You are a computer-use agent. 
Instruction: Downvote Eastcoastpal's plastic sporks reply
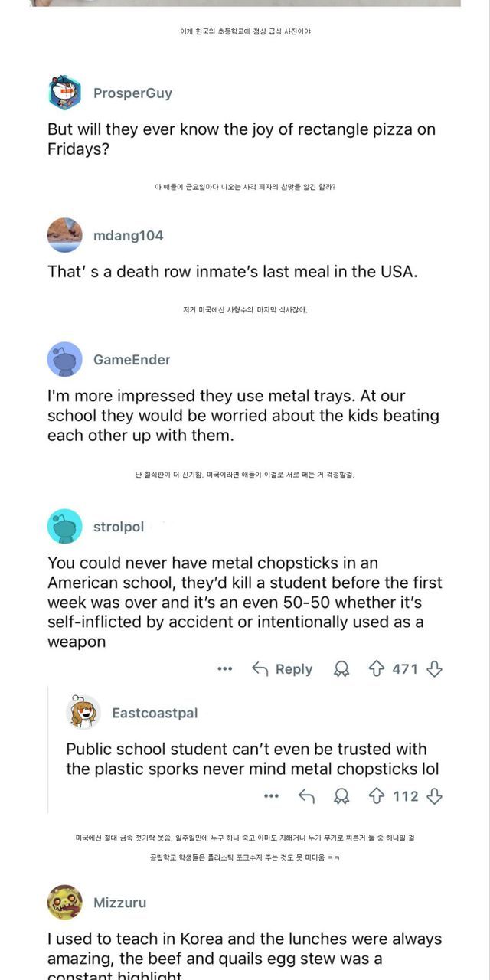click(x=434, y=796)
